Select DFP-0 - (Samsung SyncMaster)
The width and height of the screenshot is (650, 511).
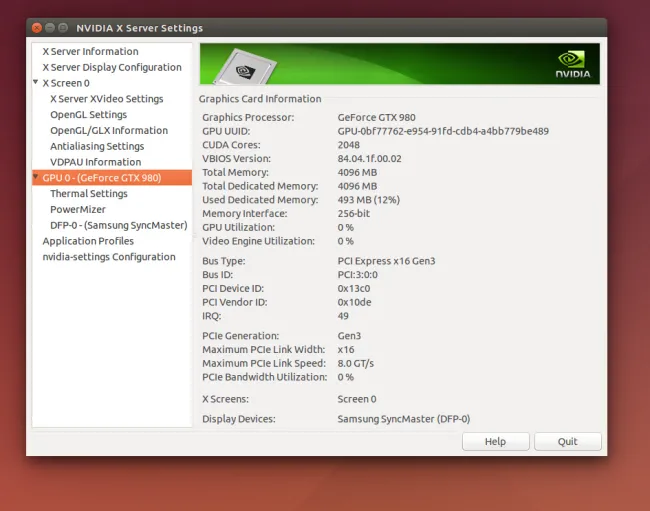pyautogui.click(x=119, y=225)
